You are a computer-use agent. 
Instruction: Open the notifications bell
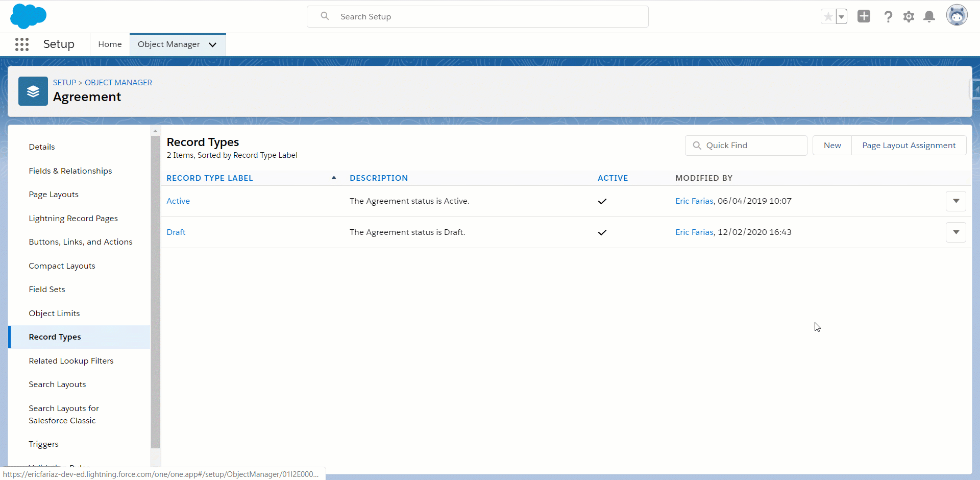pyautogui.click(x=929, y=17)
